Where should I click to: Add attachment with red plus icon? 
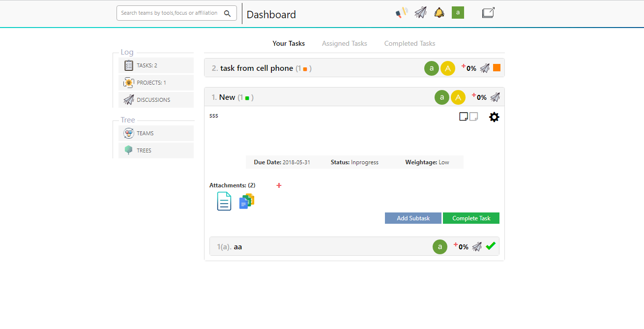click(279, 185)
